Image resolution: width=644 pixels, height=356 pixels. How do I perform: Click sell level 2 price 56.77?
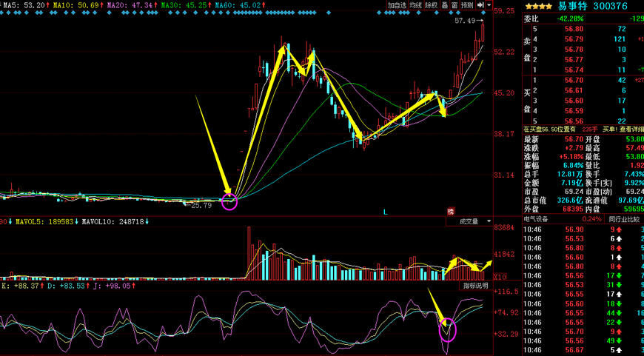tap(574, 59)
